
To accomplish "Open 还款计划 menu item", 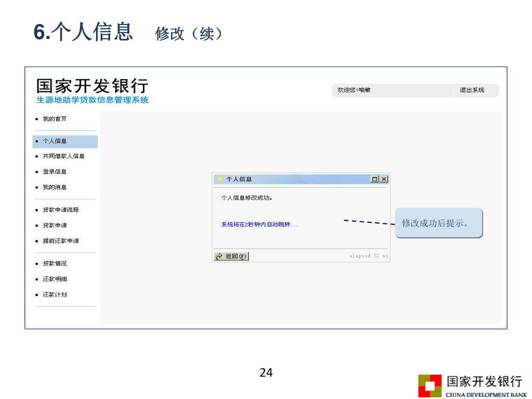I will click(55, 295).
